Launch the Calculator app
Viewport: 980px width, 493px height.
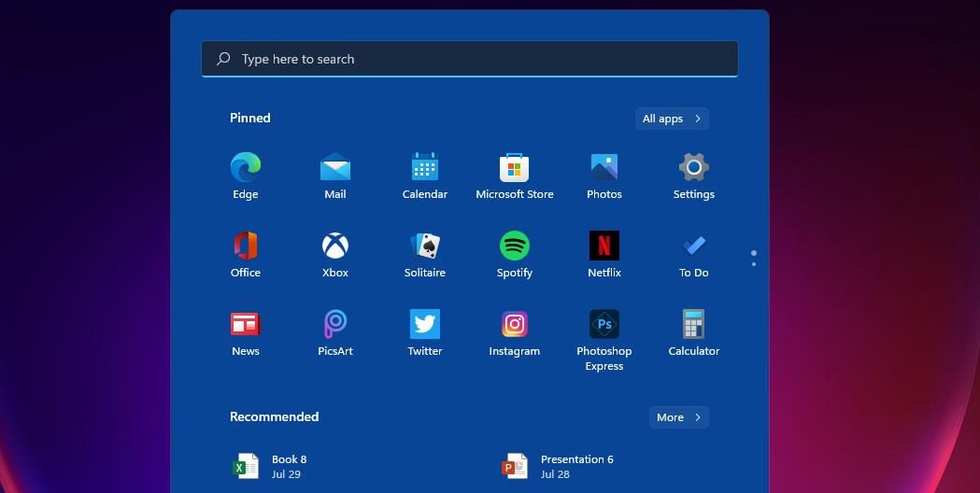tap(694, 333)
